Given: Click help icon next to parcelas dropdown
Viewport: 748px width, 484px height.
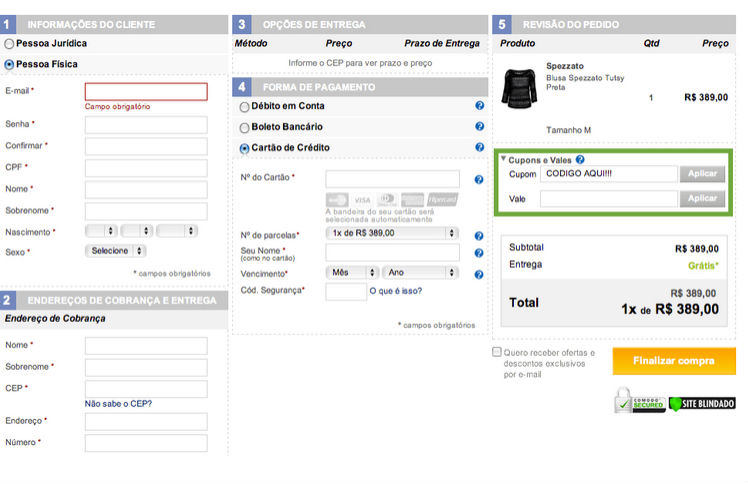Looking at the screenshot, I should coord(480,233).
